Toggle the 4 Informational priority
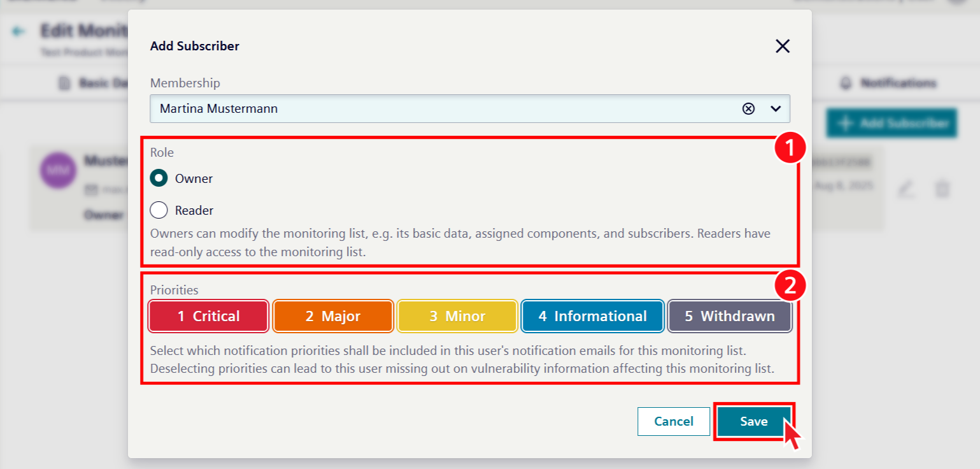This screenshot has height=469, width=980. point(592,316)
